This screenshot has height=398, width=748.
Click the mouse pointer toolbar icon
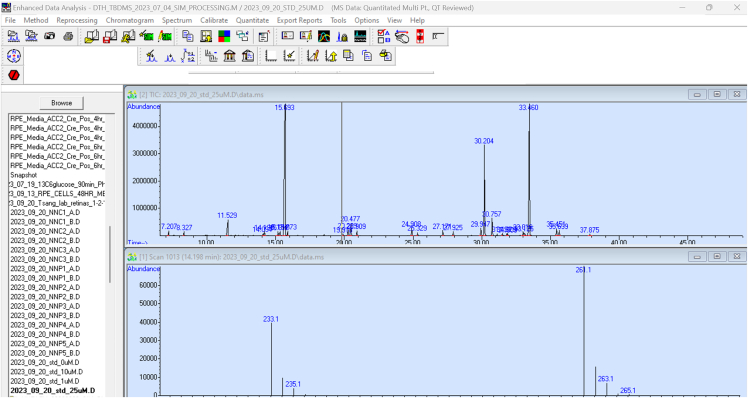(402, 36)
